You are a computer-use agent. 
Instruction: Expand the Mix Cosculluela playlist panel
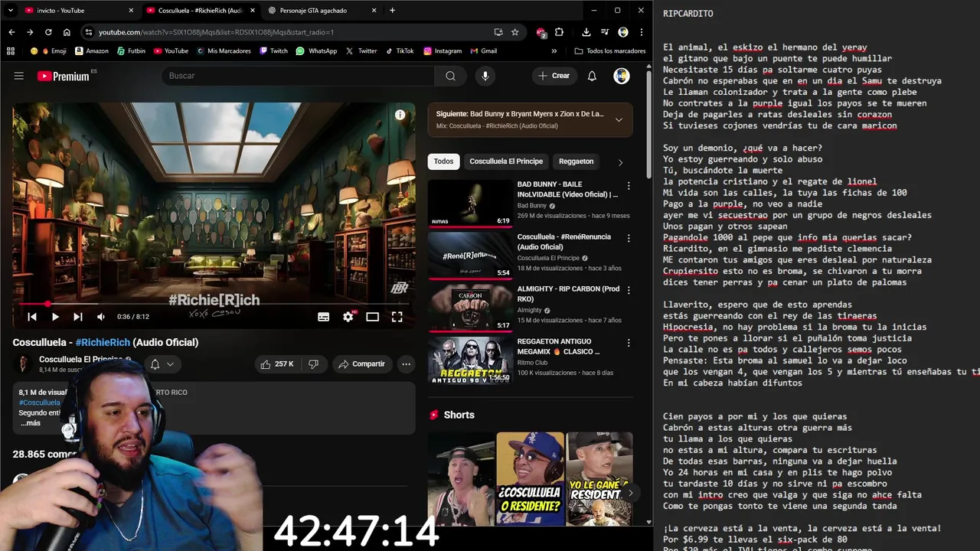click(619, 119)
